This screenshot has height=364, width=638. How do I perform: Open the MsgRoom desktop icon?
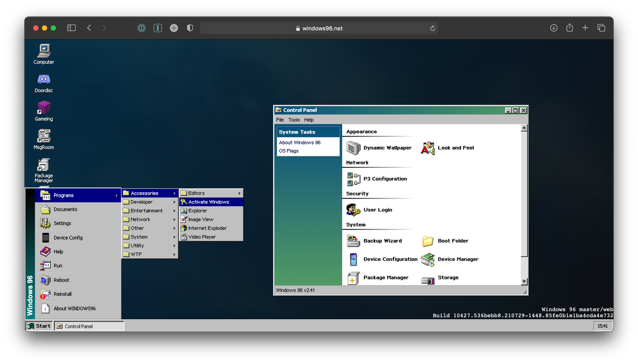click(44, 140)
